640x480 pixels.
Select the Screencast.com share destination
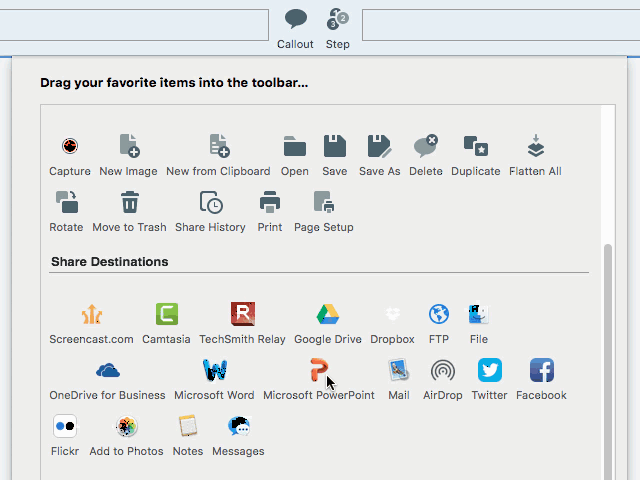pyautogui.click(x=92, y=314)
